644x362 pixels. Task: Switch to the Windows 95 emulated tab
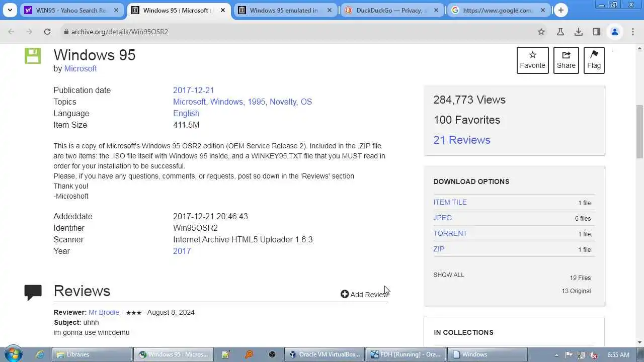285,10
